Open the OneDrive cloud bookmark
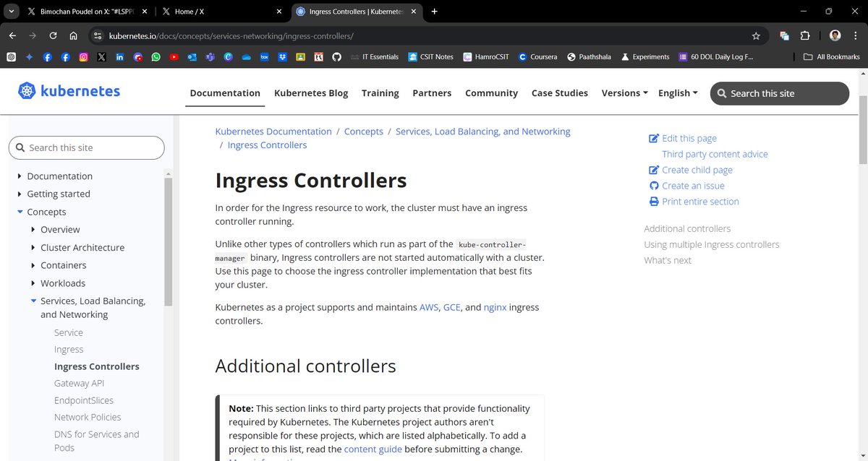This screenshot has width=868, height=461. [x=247, y=57]
